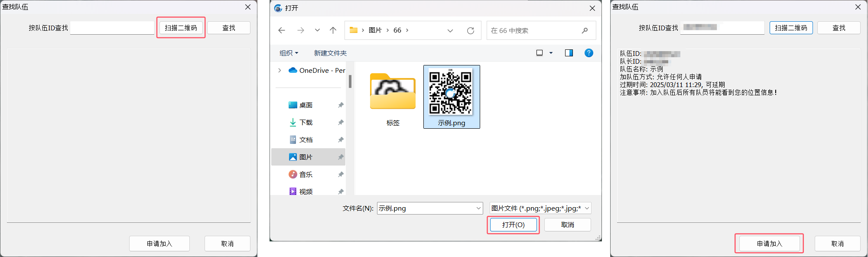
Task: Click the 过期时间 line in right window
Action: pyautogui.click(x=672, y=85)
